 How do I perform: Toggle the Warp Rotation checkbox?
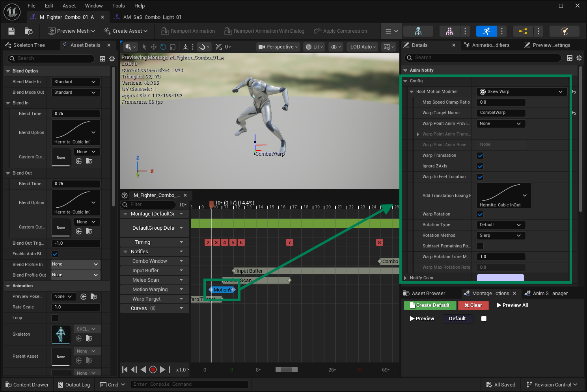click(480, 214)
